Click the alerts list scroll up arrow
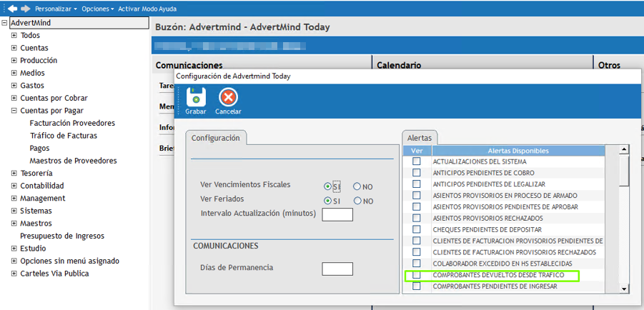Viewport: 644px width, 310px height. [x=624, y=150]
